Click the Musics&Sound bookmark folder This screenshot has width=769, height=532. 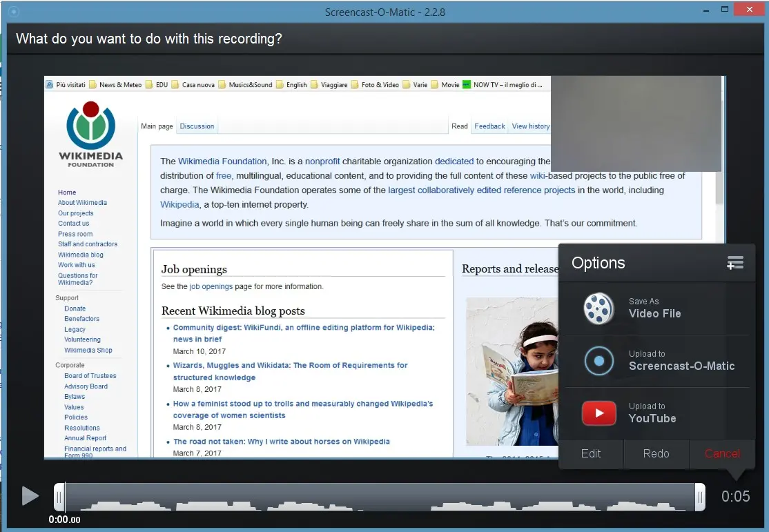click(x=245, y=84)
